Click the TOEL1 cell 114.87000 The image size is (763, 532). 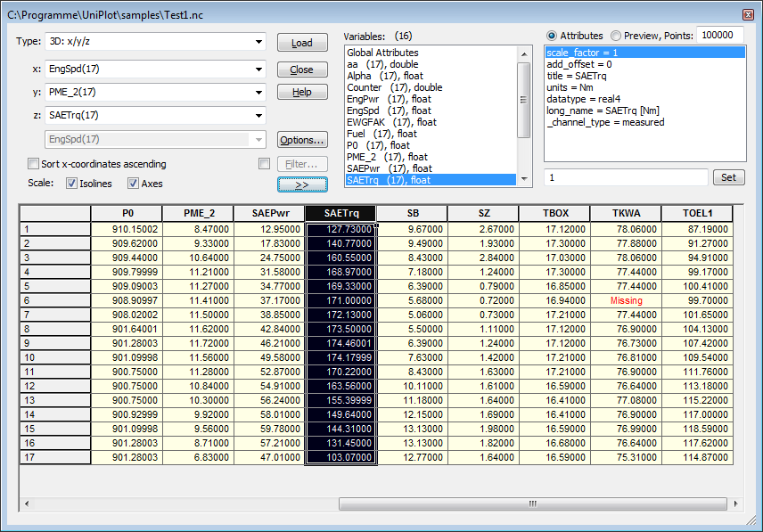(697, 458)
